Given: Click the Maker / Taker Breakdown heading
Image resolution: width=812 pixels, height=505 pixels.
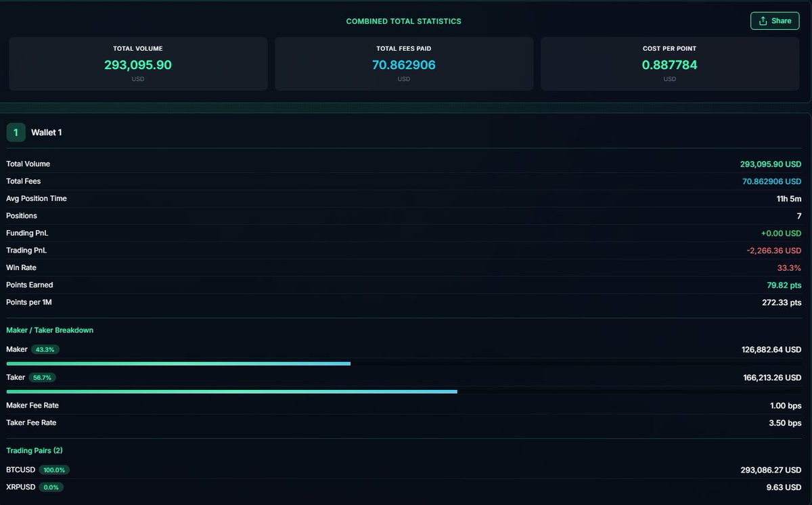Looking at the screenshot, I should pyautogui.click(x=50, y=330).
